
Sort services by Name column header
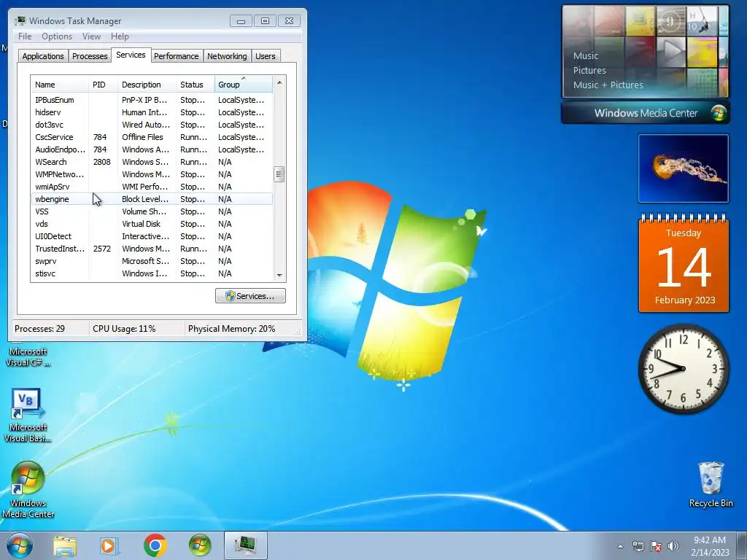60,85
